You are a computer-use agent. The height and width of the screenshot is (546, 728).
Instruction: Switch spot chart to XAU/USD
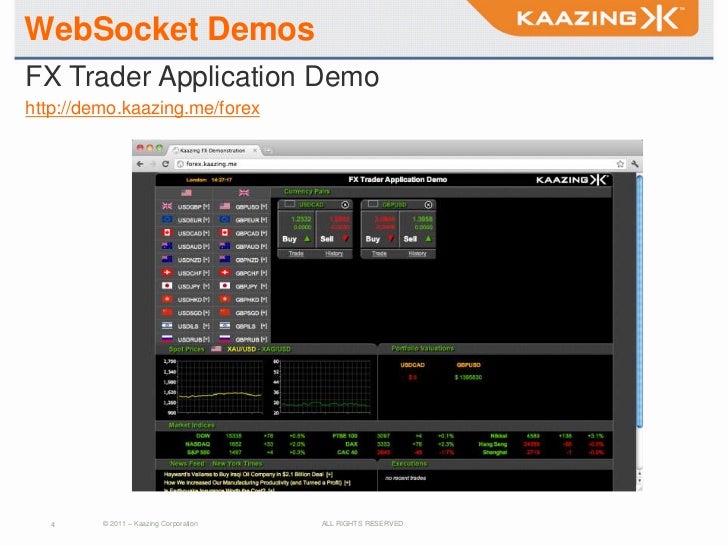[x=241, y=349]
